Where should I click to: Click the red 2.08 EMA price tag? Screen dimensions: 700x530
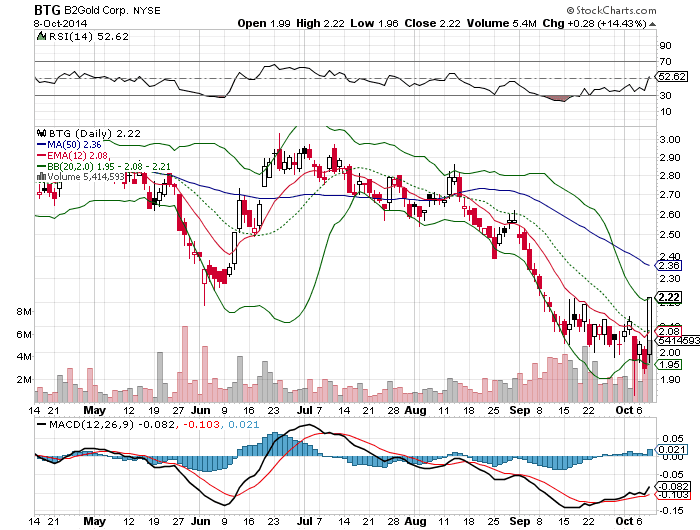(668, 331)
